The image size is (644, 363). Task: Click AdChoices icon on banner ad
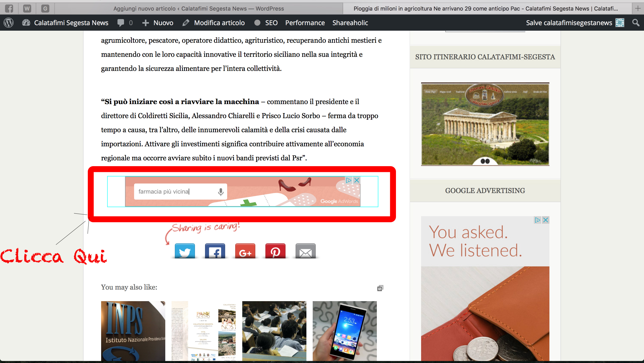[x=348, y=180]
